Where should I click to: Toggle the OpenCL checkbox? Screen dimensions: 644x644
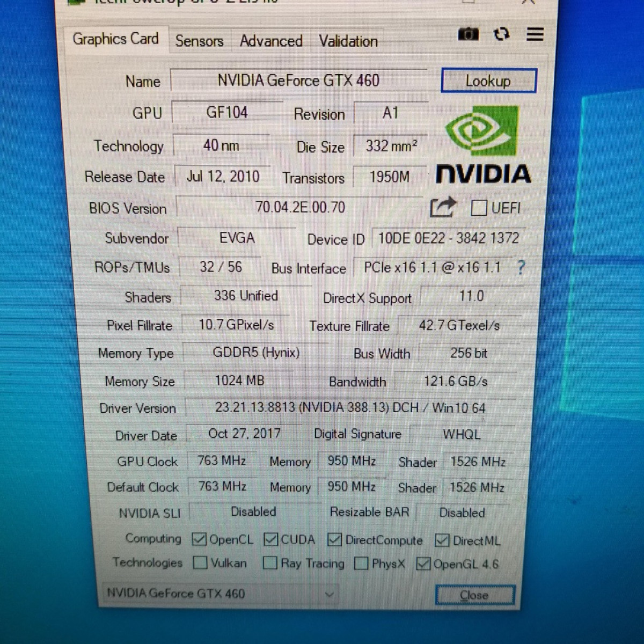click(x=199, y=539)
